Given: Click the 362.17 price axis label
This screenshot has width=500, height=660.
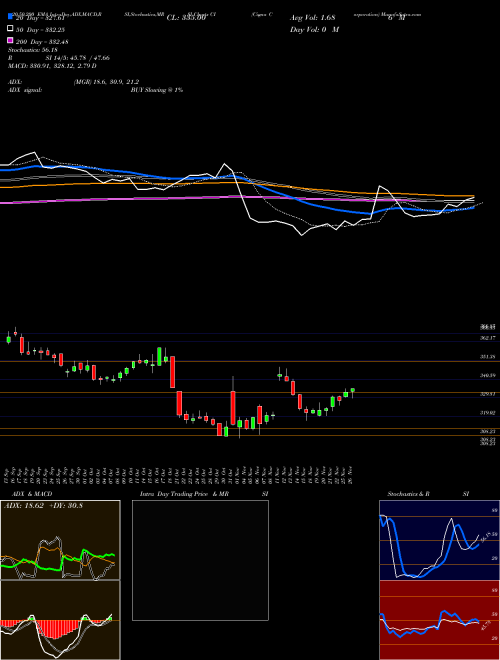Looking at the screenshot, I should pos(489,338).
